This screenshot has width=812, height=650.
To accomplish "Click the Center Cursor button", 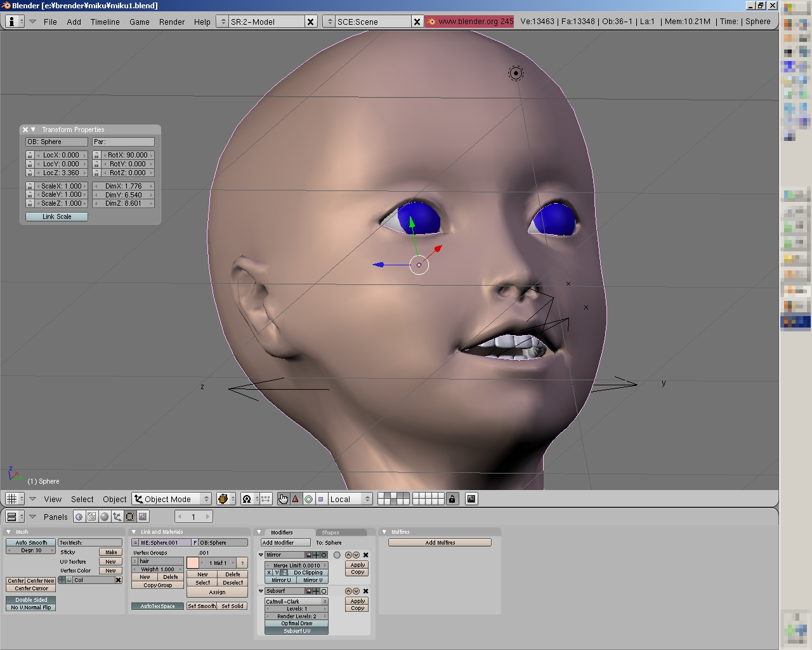I will pyautogui.click(x=31, y=588).
